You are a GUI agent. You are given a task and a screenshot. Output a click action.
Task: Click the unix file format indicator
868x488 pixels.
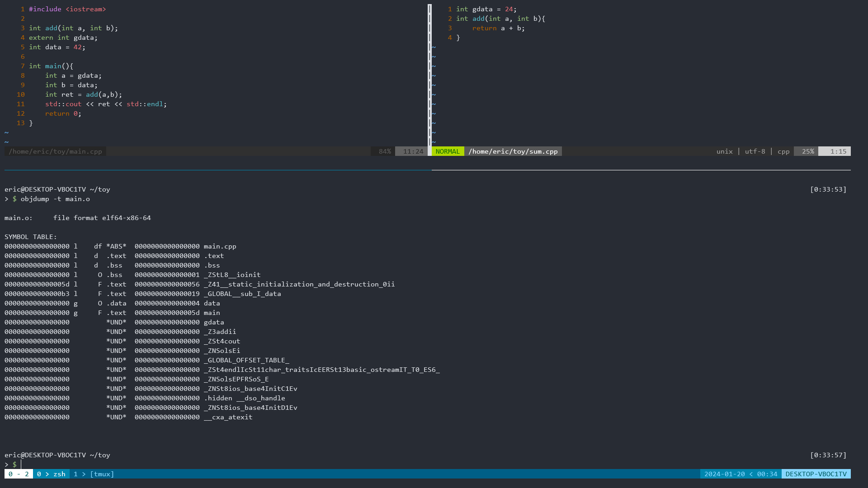pyautogui.click(x=725, y=151)
